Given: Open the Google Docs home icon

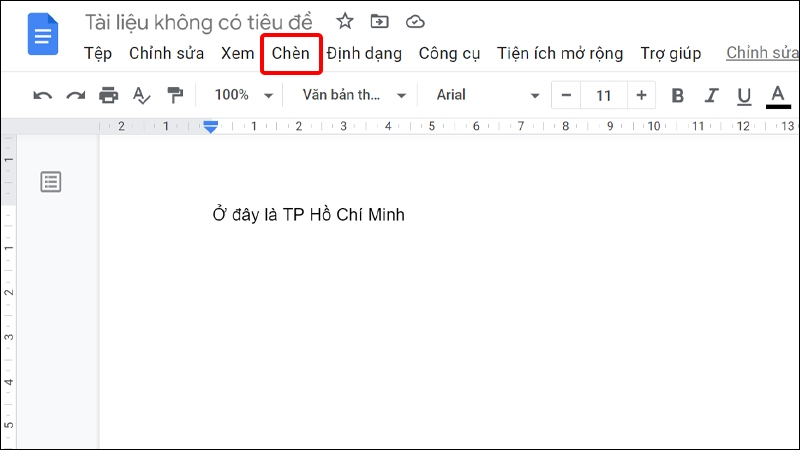Looking at the screenshot, I should coord(43,34).
